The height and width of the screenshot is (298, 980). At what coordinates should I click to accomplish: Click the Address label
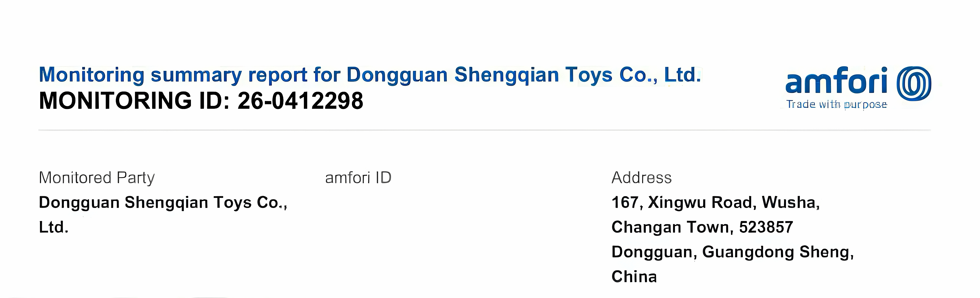tap(641, 178)
